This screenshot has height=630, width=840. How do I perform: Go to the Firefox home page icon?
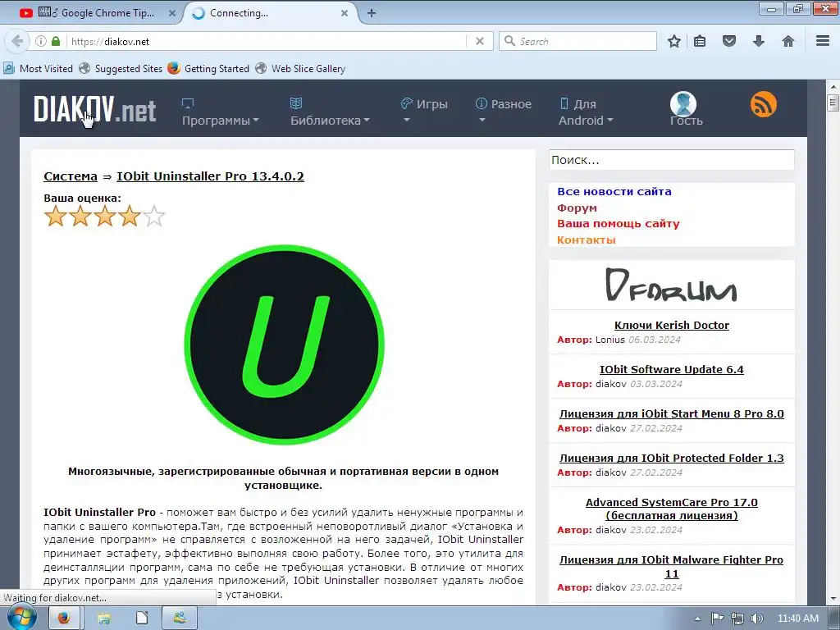pos(788,41)
